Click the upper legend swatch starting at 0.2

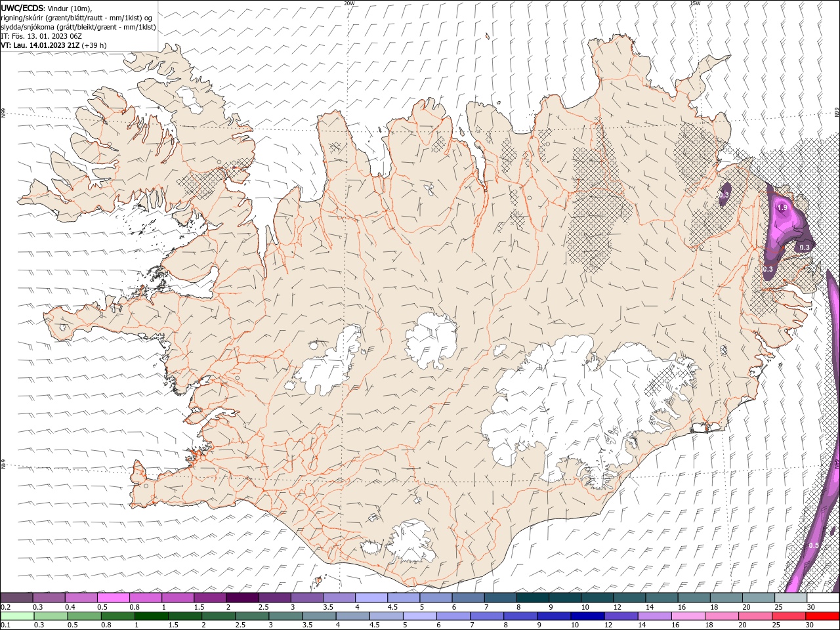coord(17,598)
